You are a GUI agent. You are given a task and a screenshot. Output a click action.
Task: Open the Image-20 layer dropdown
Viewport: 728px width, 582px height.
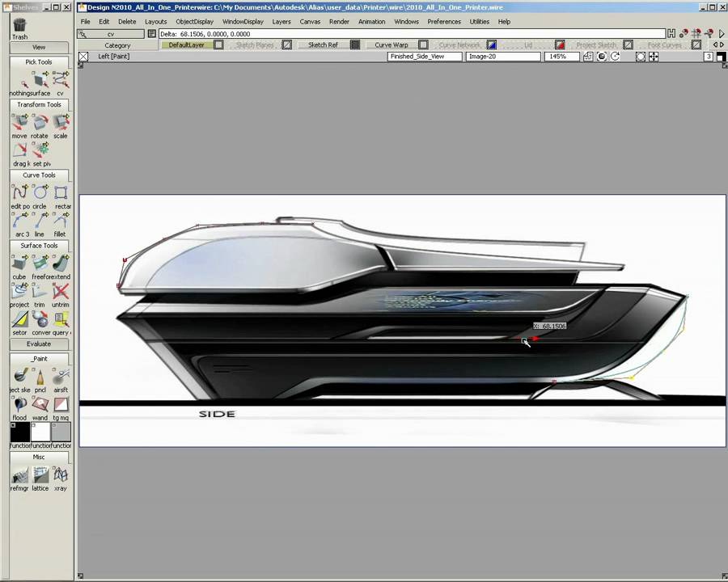tap(503, 57)
